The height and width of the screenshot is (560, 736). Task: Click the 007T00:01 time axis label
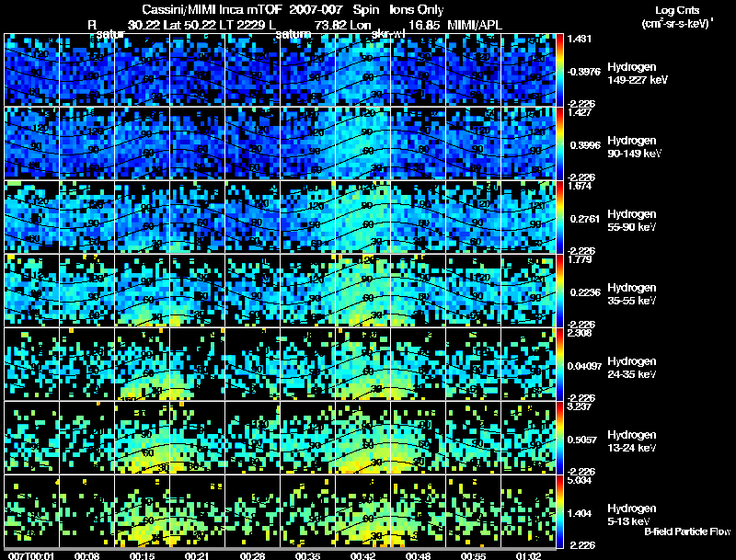point(31,555)
